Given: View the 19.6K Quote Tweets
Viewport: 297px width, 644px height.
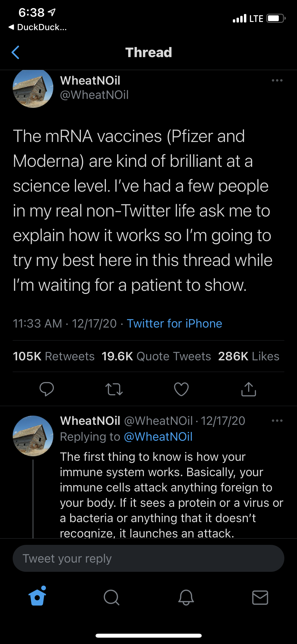Looking at the screenshot, I should click(x=156, y=356).
